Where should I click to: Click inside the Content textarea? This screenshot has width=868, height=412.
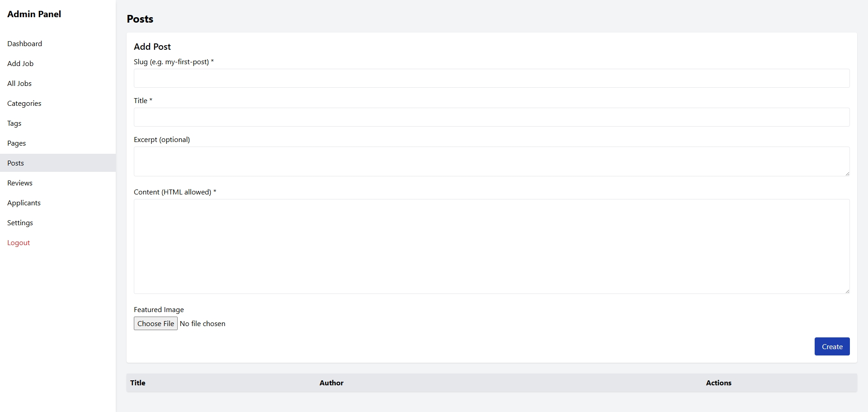pos(491,246)
